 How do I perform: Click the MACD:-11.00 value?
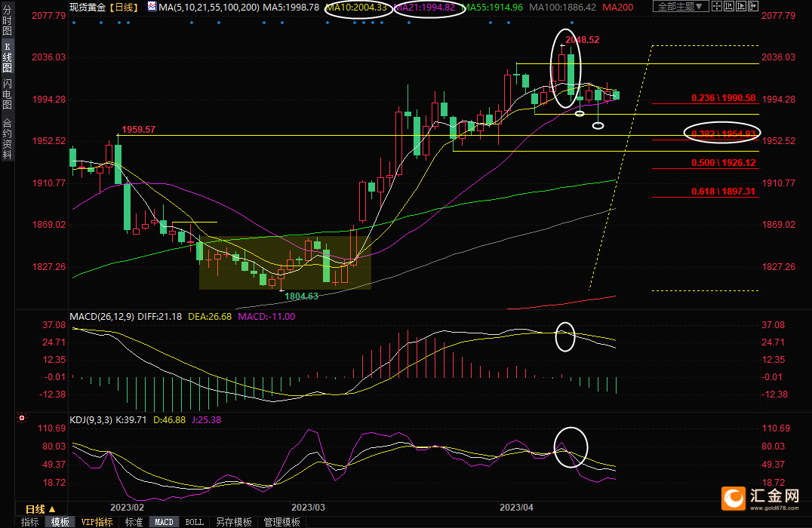pyautogui.click(x=266, y=316)
